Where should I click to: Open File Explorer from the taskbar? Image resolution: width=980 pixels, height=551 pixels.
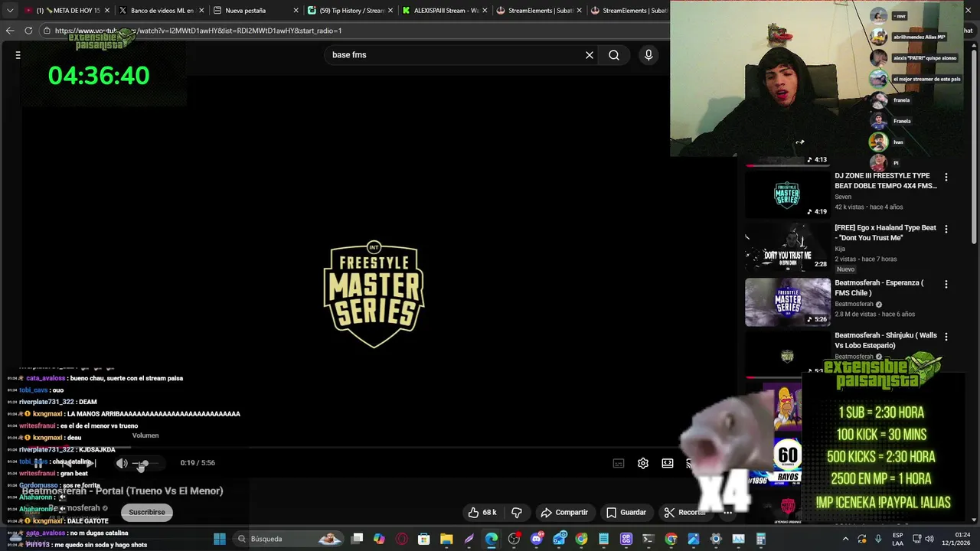[446, 539]
